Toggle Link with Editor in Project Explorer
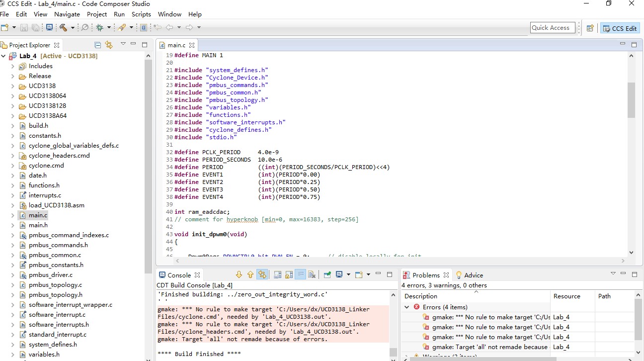This screenshot has height=361, width=644. [x=109, y=45]
